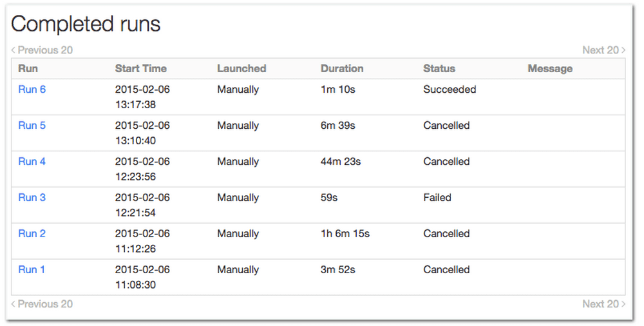Click the Duration column header
This screenshot has width=644, height=326.
pyautogui.click(x=342, y=68)
